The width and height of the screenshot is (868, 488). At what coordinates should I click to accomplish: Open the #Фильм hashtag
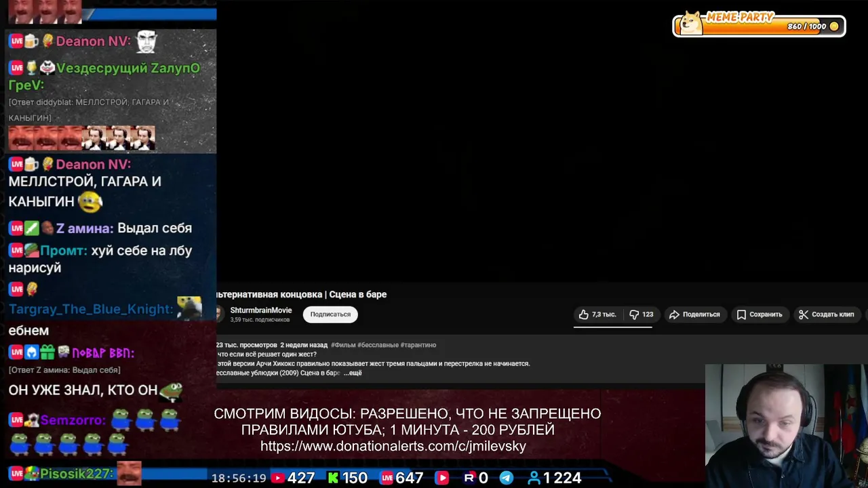(343, 345)
